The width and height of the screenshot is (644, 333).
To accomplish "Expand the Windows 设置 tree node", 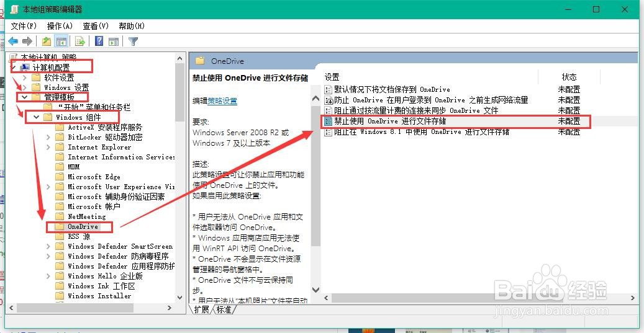I will [25, 87].
